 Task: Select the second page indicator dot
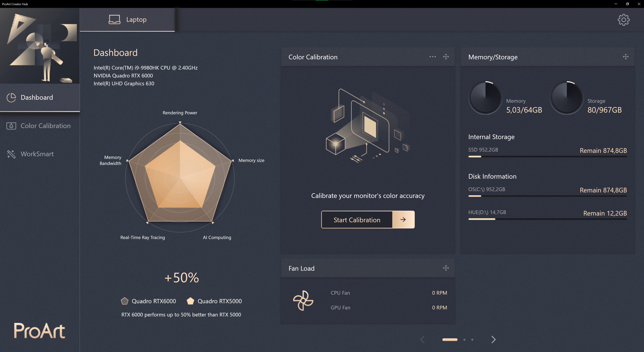click(464, 339)
